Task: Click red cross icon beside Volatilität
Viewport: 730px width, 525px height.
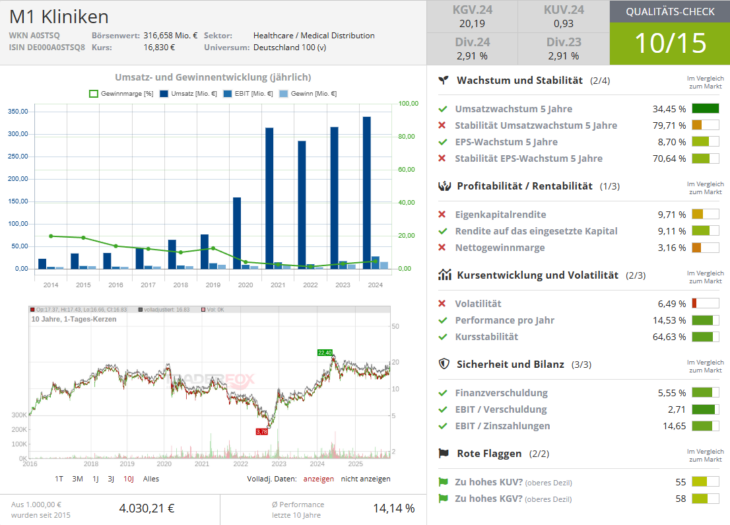Action: tap(442, 303)
